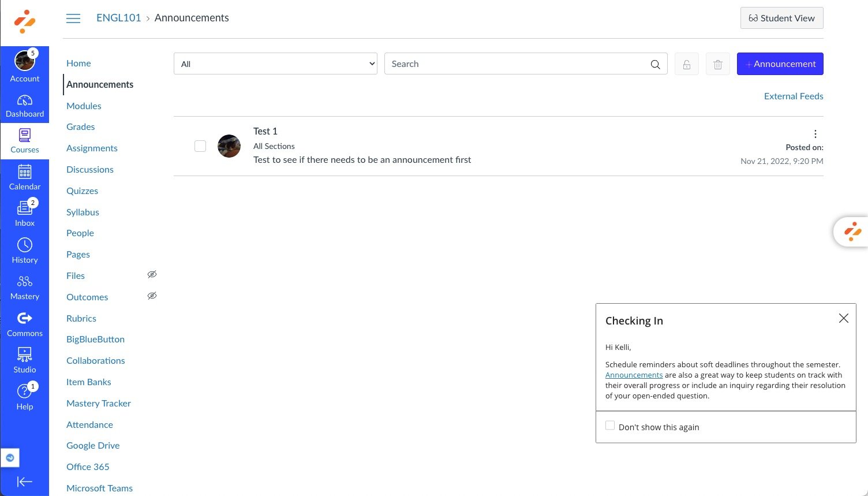Open Discussions

pos(90,170)
